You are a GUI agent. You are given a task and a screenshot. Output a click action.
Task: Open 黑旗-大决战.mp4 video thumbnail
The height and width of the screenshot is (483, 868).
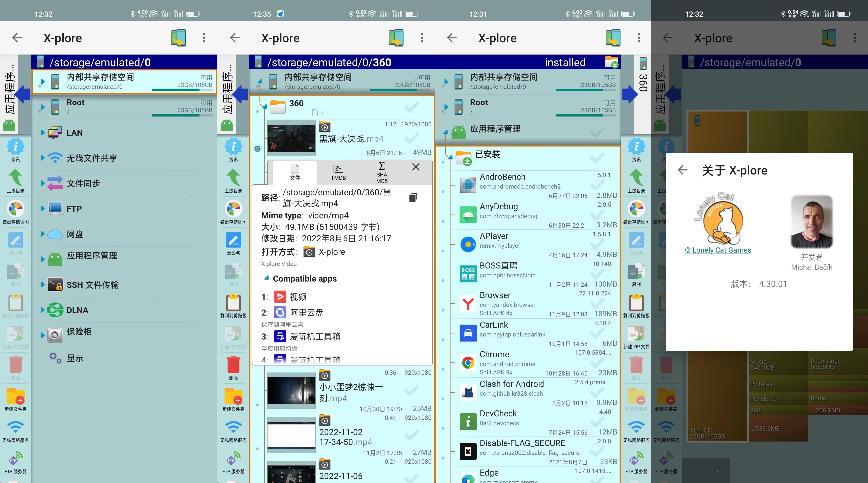click(291, 138)
